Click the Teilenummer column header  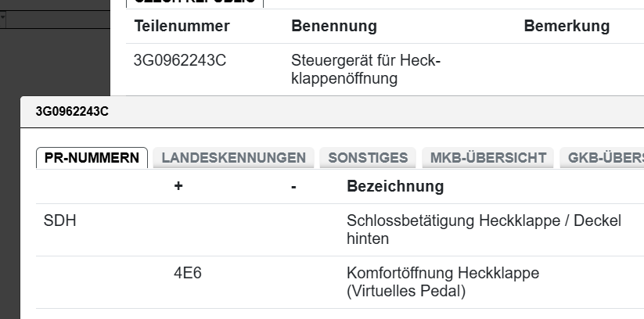click(182, 27)
